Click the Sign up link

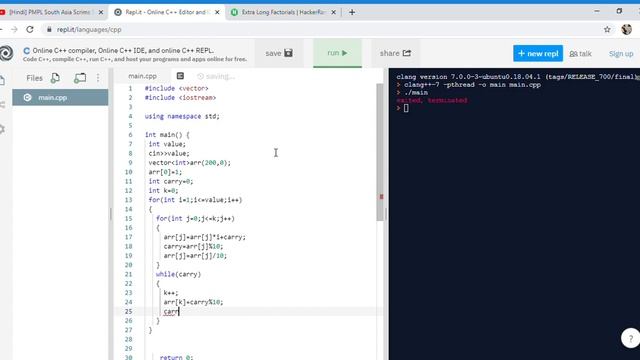tap(621, 53)
